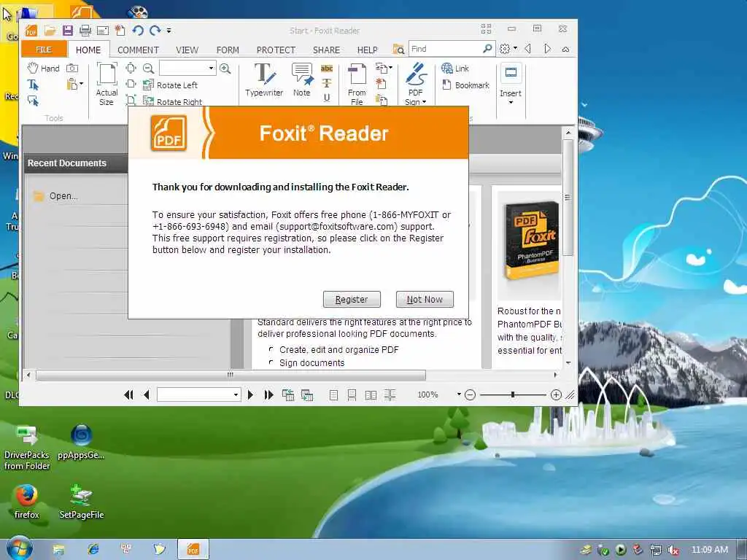Collapse the ribbon with the caret icon

click(565, 49)
